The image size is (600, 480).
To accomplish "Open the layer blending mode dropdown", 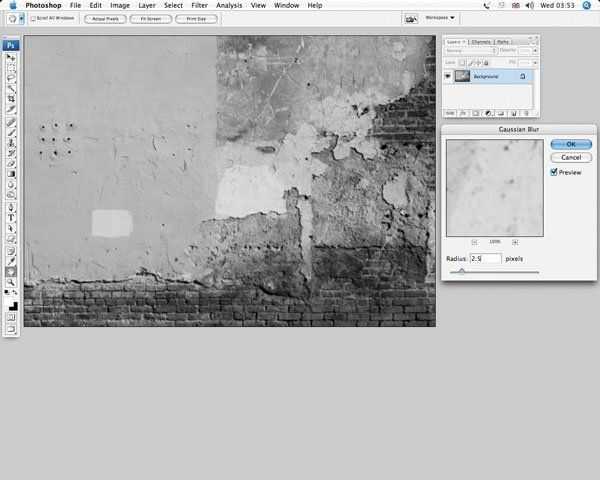I will 470,49.
